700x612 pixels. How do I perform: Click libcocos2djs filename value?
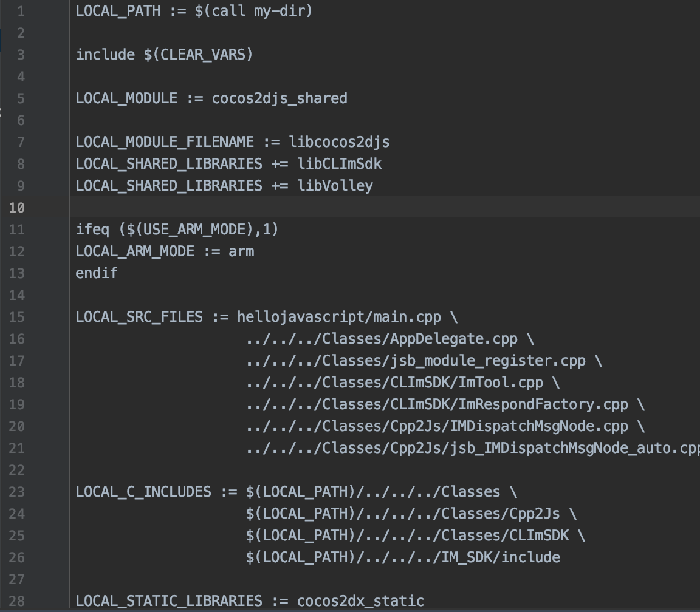(x=339, y=142)
